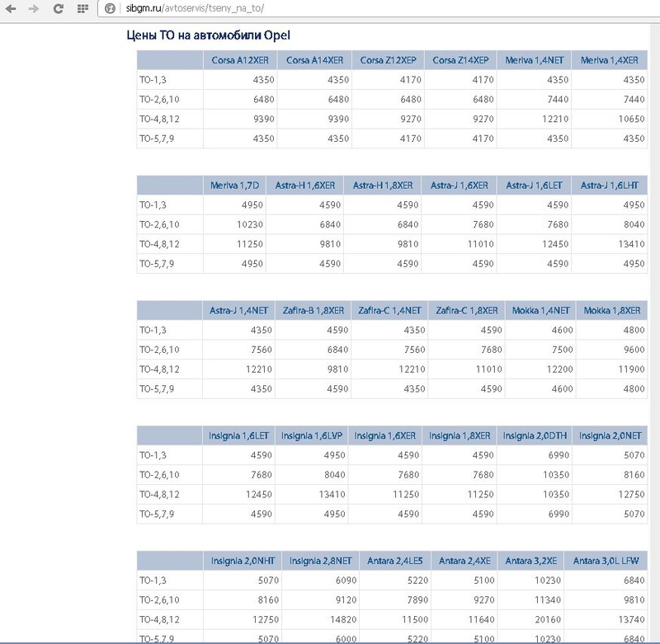Select the Meriva 1,4XER column header
The width and height of the screenshot is (660, 644).
click(x=610, y=60)
